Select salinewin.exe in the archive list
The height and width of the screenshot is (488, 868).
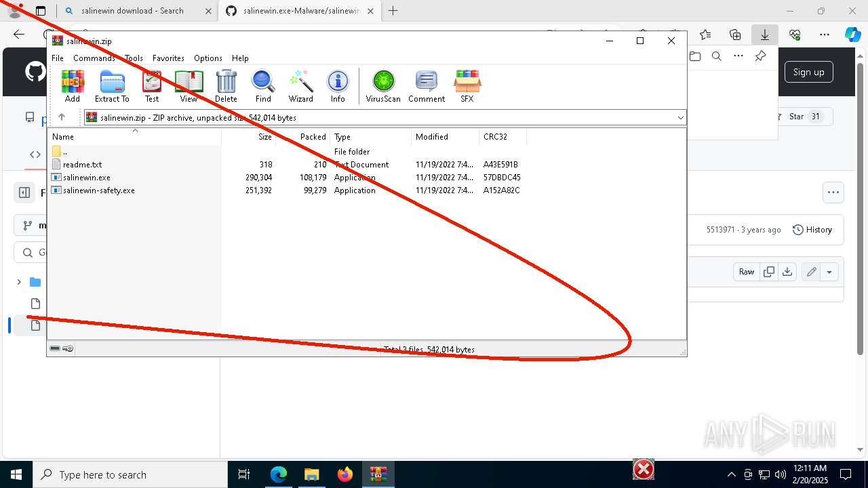pos(86,178)
